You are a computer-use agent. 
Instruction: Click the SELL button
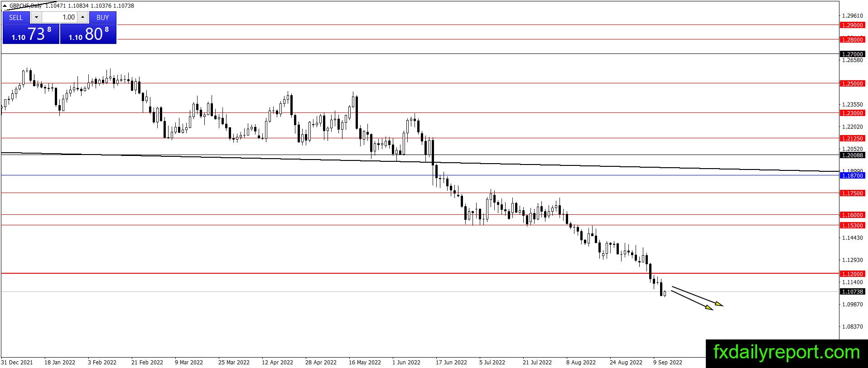16,17
